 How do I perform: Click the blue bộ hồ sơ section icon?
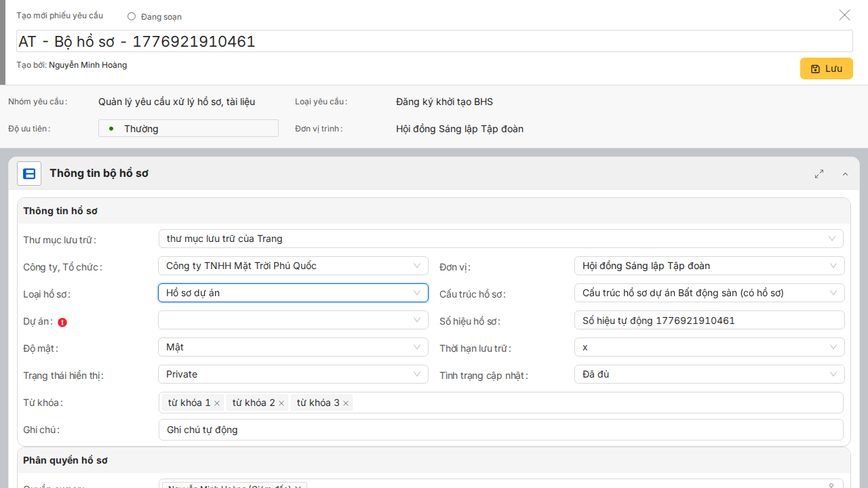(29, 174)
